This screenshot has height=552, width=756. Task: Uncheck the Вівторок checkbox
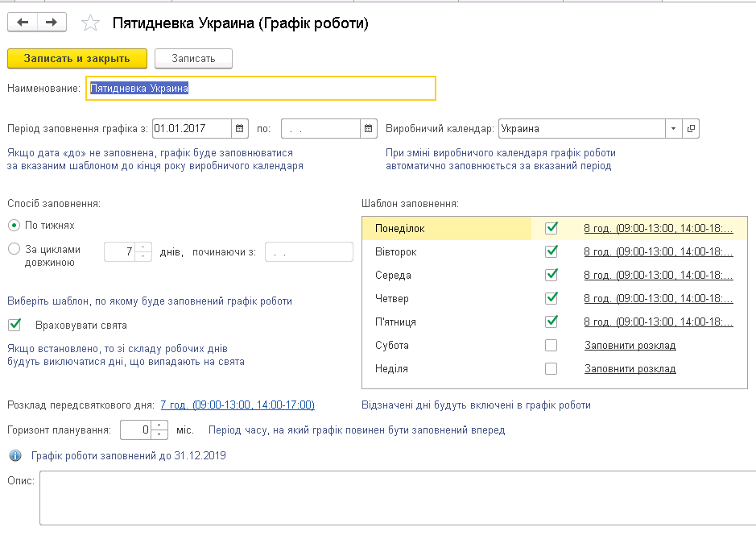click(551, 251)
